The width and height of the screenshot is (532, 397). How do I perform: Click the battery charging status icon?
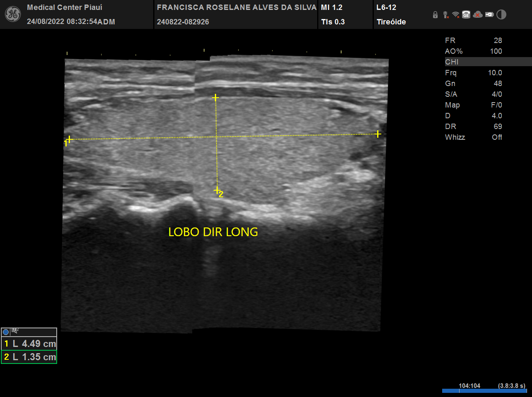point(489,15)
